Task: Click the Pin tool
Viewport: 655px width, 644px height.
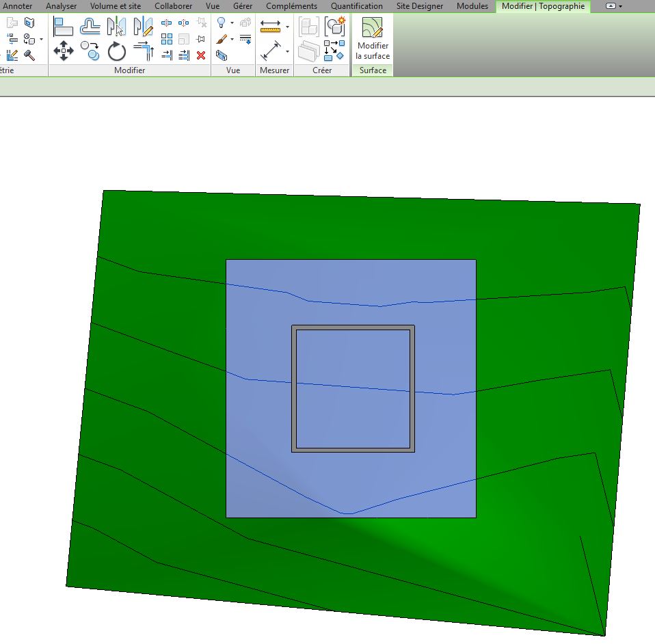Action: point(201,39)
